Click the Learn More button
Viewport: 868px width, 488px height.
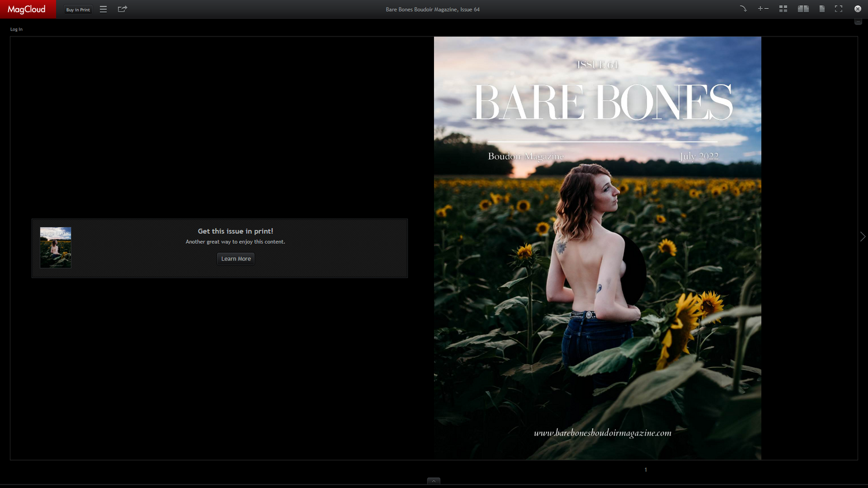click(x=236, y=258)
